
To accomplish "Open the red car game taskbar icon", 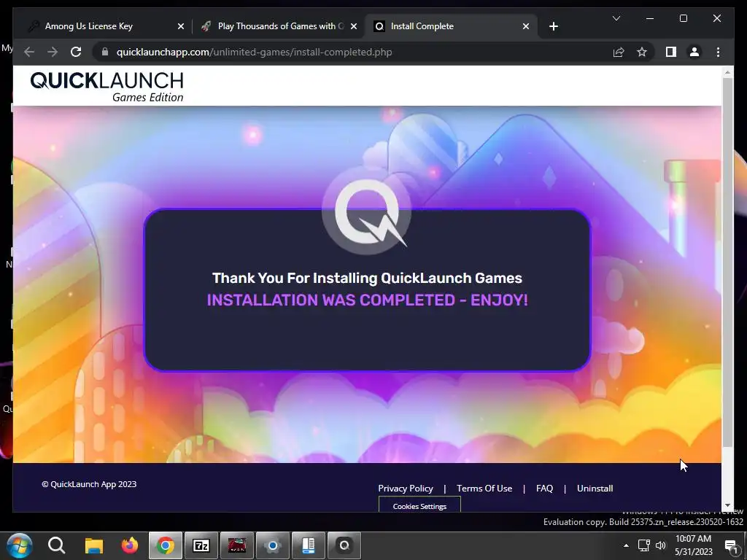I will tap(237, 545).
